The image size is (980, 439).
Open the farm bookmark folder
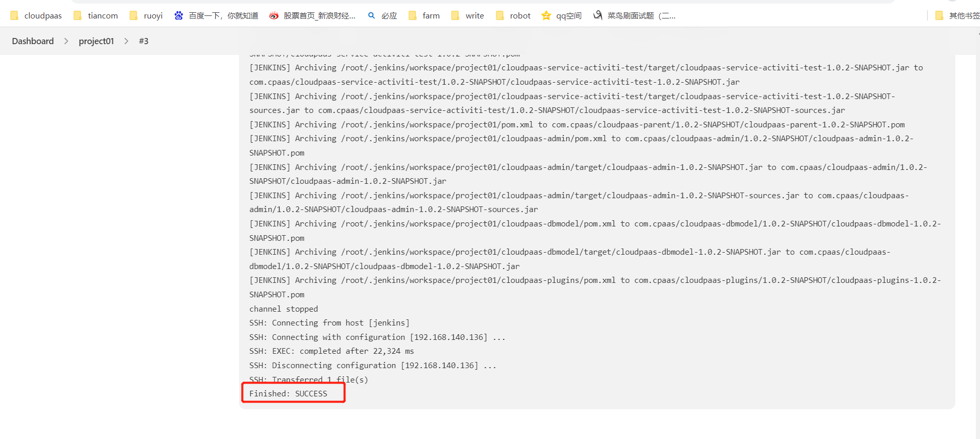[x=424, y=16]
